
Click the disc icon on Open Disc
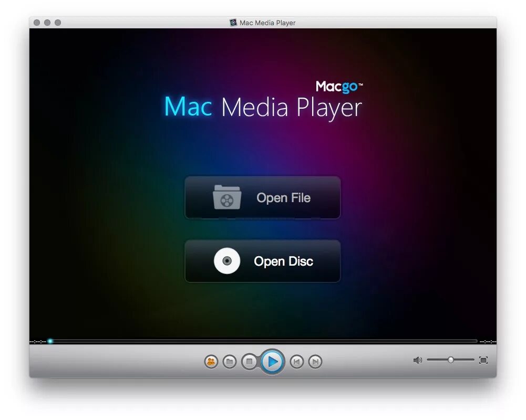[x=227, y=261]
